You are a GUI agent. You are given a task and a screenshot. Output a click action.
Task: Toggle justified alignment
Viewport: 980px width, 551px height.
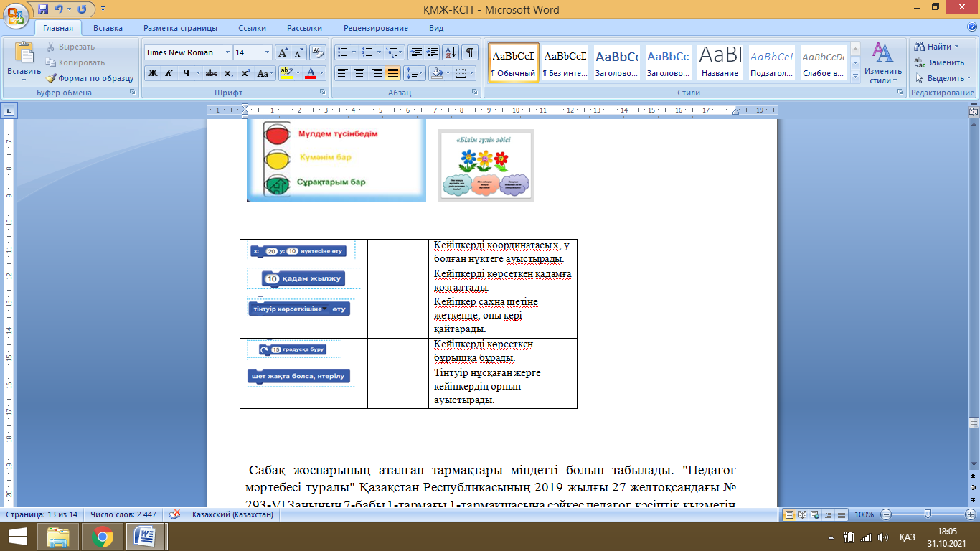(393, 73)
